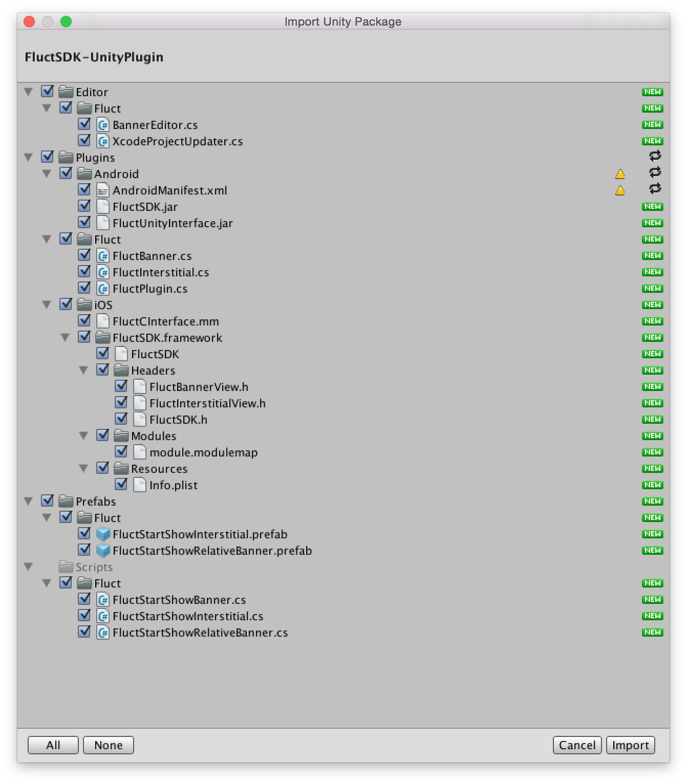Select the FluctStartShowRelativeBanner.prefab row

click(343, 551)
